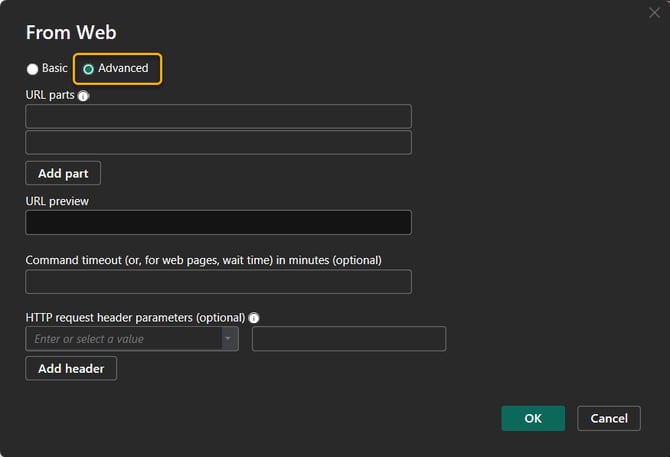
Task: Click the info icon beside HTTP request header parameters
Action: point(254,318)
